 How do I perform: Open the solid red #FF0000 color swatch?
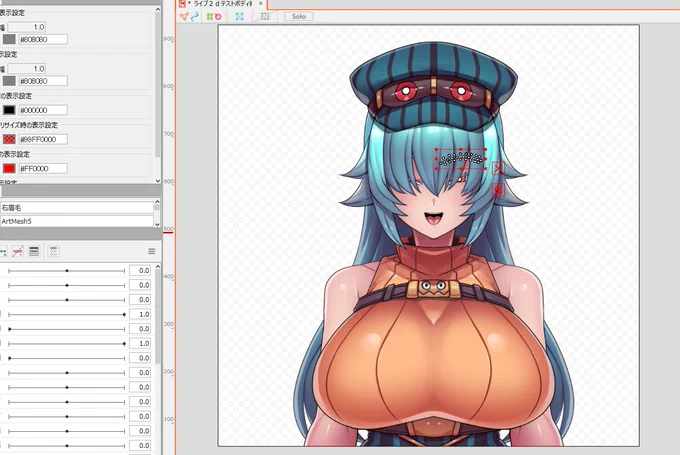9,168
